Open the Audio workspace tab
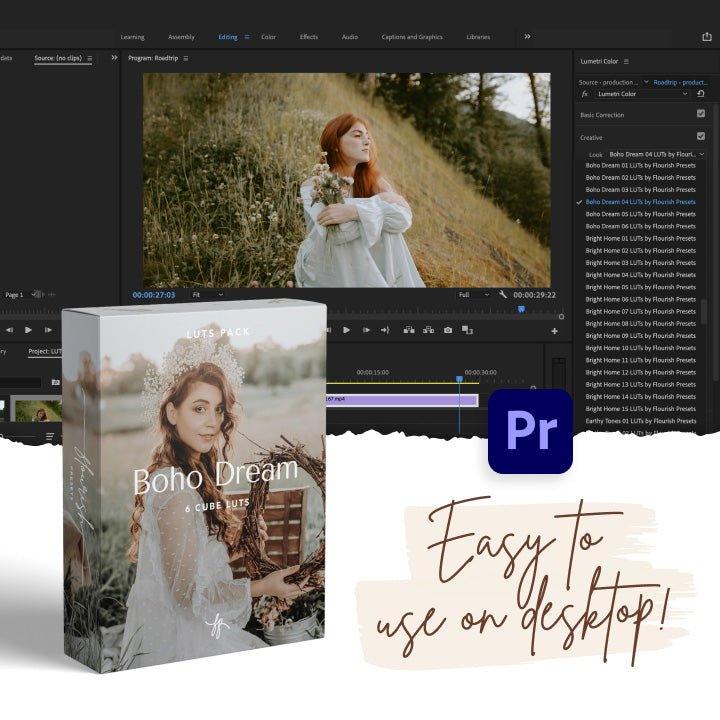 coord(349,37)
